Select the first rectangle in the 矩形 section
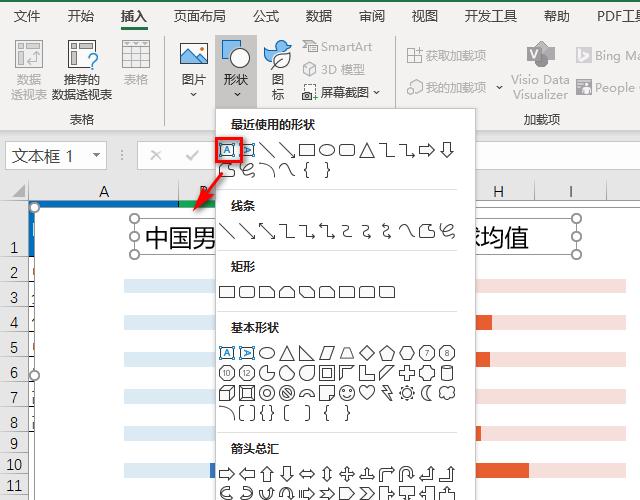Image resolution: width=640 pixels, height=500 pixels. (227, 292)
